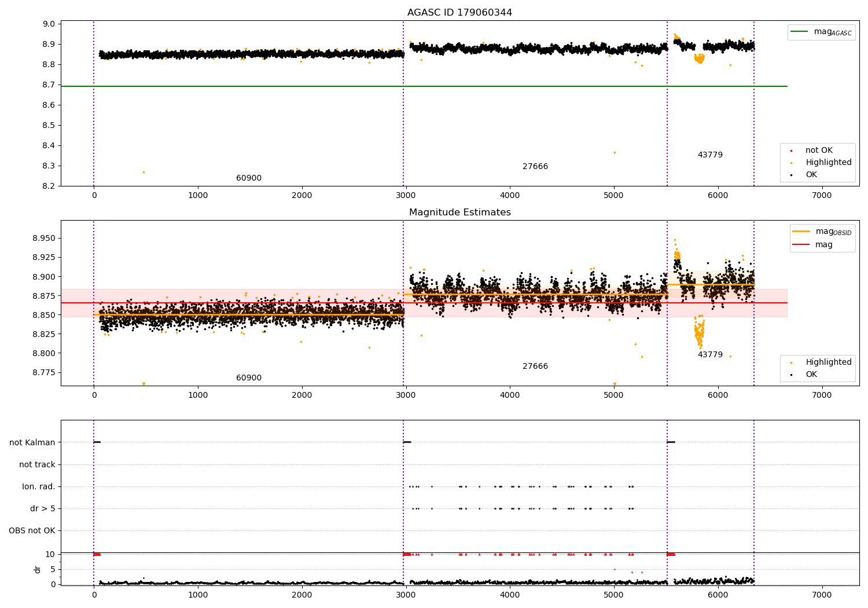The image size is (868, 608).
Task: Select x-axis tick 3000 under middle plot
Action: click(406, 395)
